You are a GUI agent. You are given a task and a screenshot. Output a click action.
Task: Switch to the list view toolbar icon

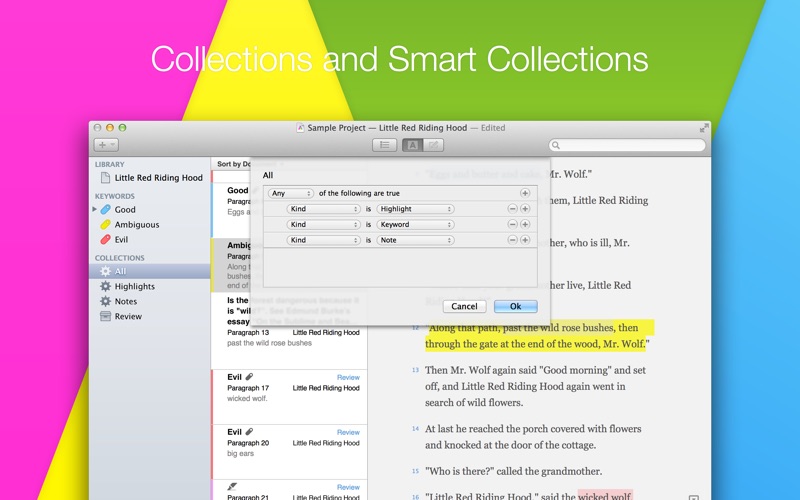coord(384,145)
